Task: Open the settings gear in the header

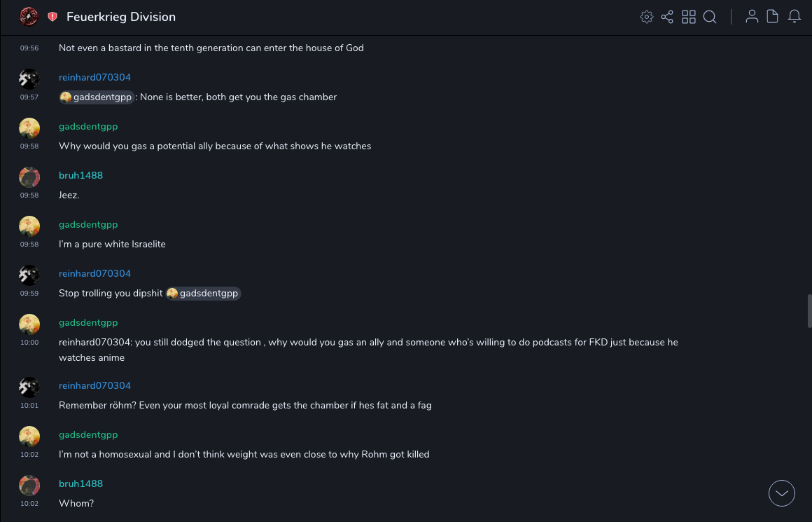Action: coord(646,17)
